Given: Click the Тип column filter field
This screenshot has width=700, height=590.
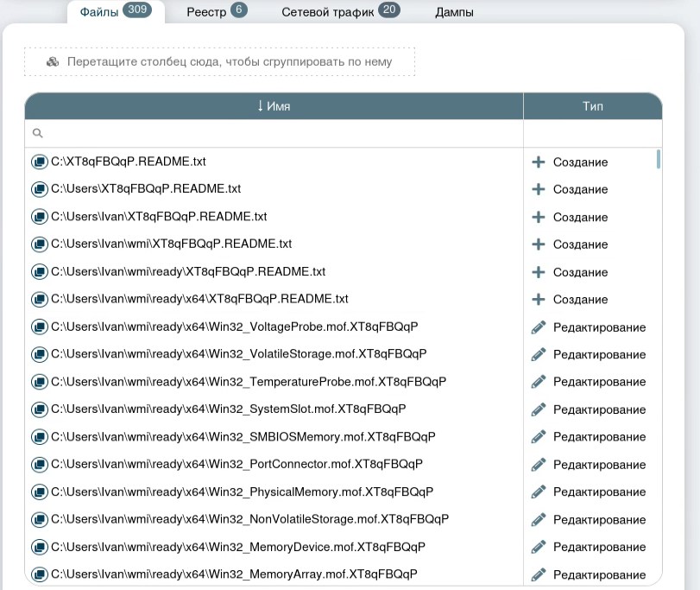Looking at the screenshot, I should (x=592, y=134).
